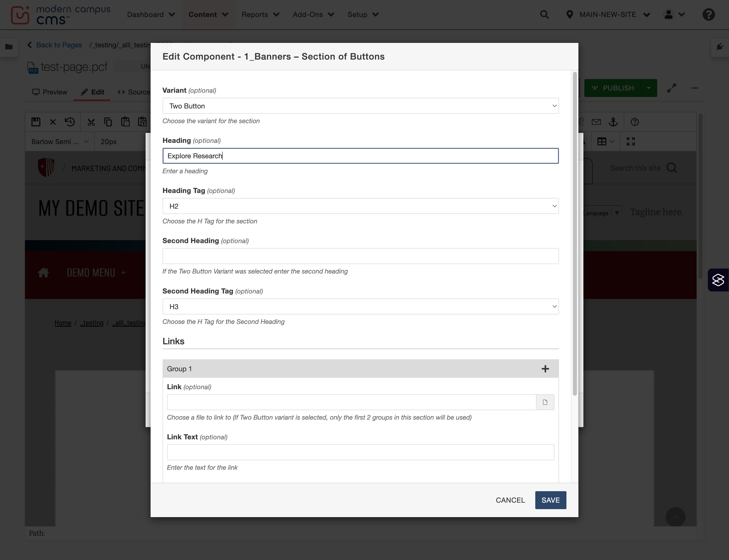Click the fullscreen expand arrows near Publish

(x=672, y=88)
